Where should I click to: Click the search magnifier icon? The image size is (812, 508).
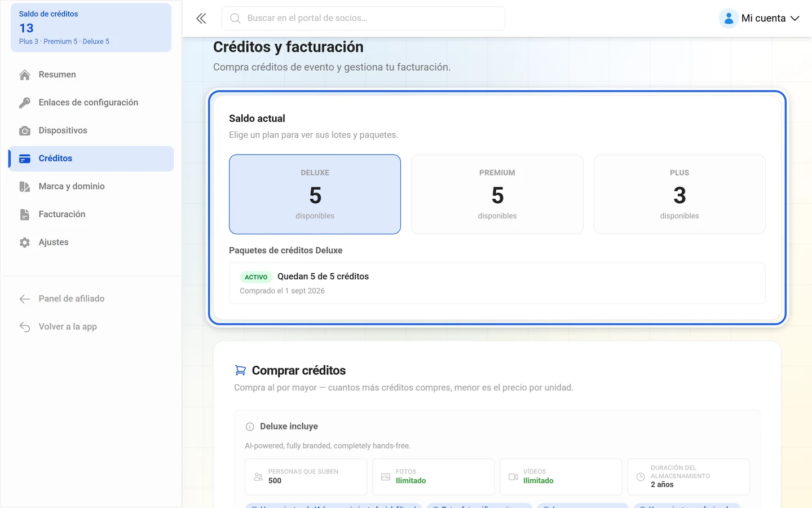(235, 19)
